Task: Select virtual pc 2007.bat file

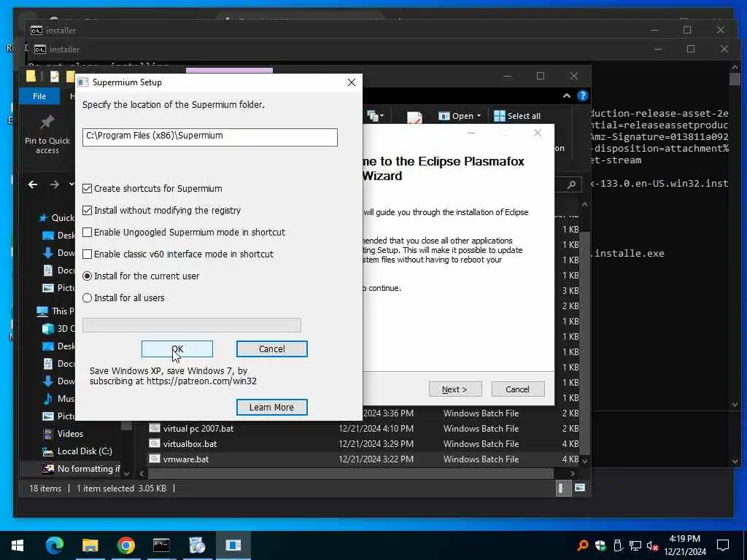Action: [198, 429]
